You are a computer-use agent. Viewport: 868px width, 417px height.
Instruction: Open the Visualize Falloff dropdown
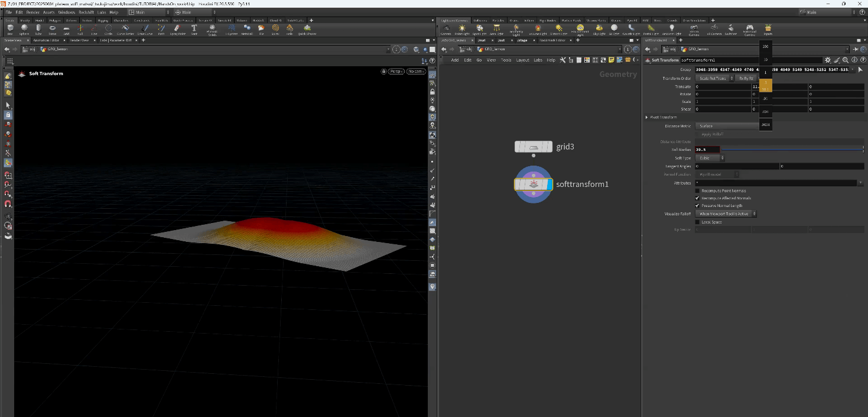coord(726,214)
